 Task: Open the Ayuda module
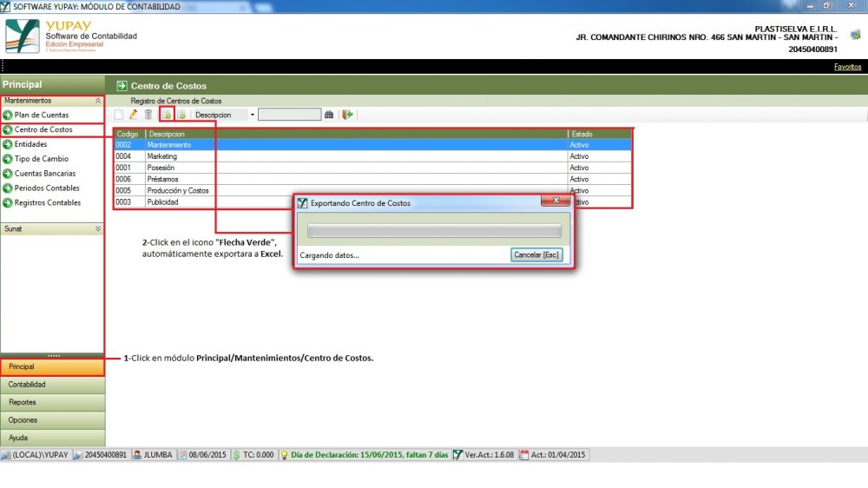pyautogui.click(x=52, y=438)
